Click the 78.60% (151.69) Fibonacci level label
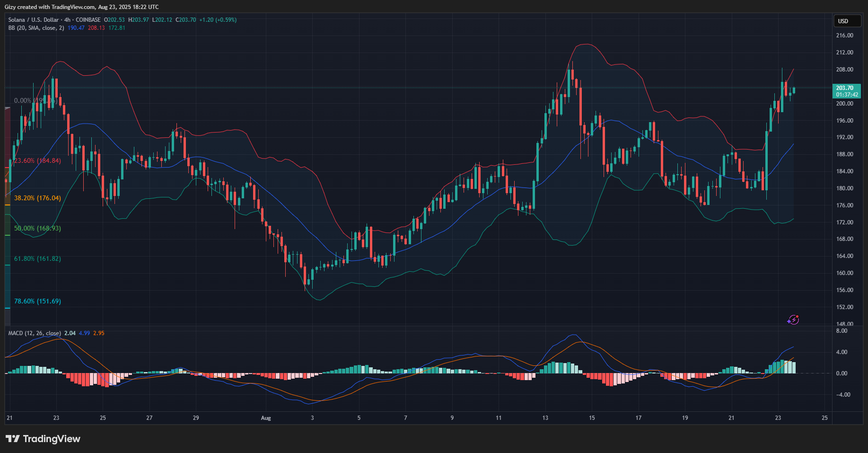Screen dimensions: 868x453 37,301
